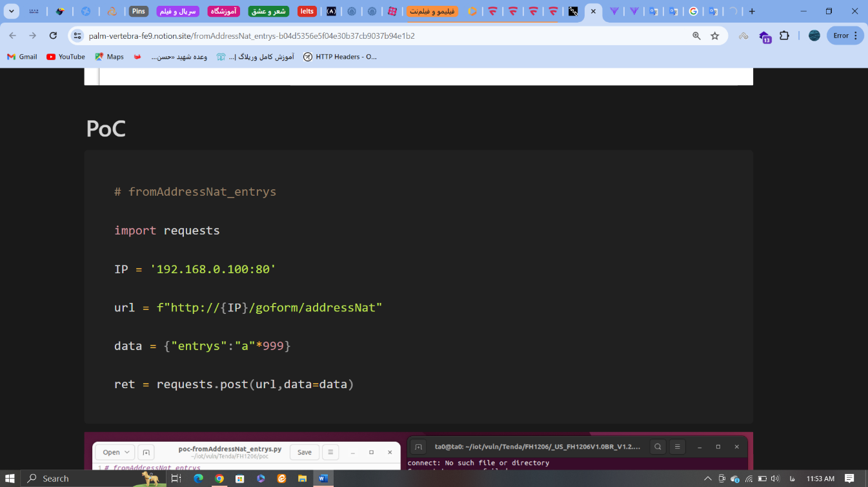Open the وعده شهید bookmark
The width and height of the screenshot is (868, 487).
tap(179, 57)
